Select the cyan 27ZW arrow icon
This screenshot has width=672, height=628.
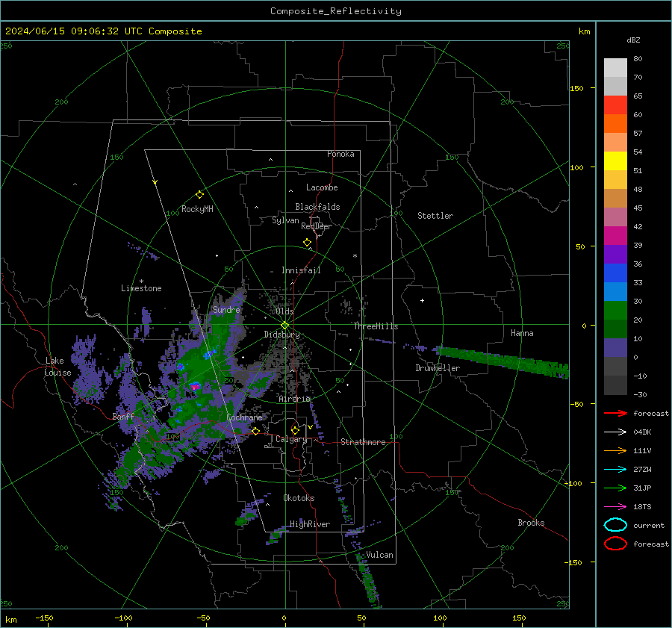[615, 470]
